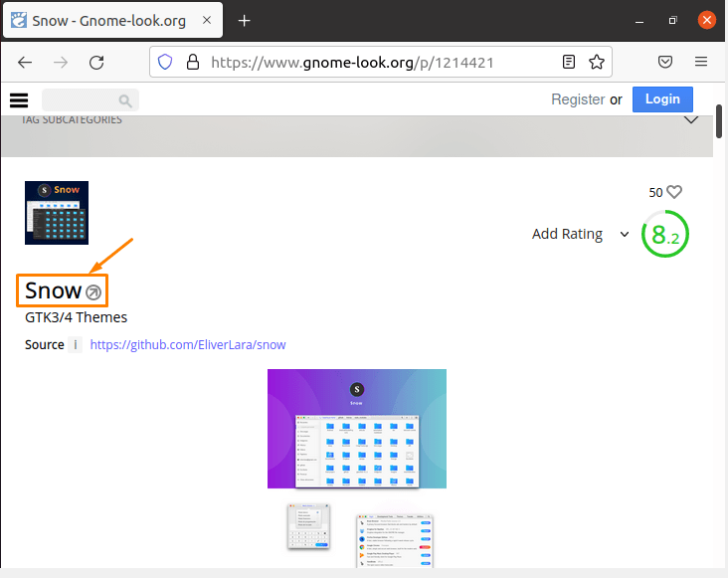Screen dimensions: 728x578
Task: Open the GitHub EliverLara/snow source link
Action: coord(188,345)
